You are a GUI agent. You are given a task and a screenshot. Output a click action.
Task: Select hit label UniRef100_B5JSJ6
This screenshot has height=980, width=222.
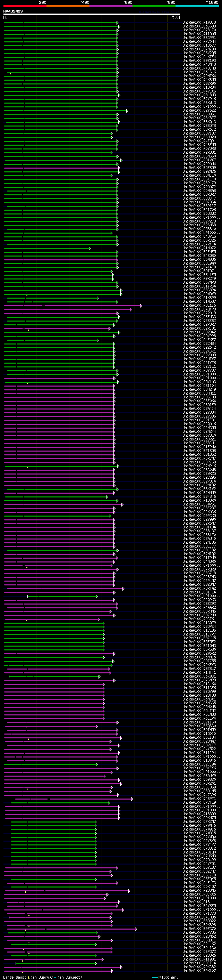click(x=199, y=72)
